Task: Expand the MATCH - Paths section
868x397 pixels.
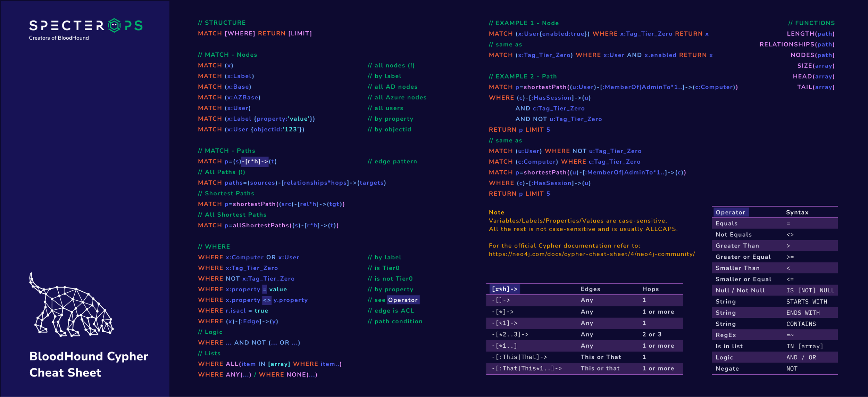Action: point(226,151)
